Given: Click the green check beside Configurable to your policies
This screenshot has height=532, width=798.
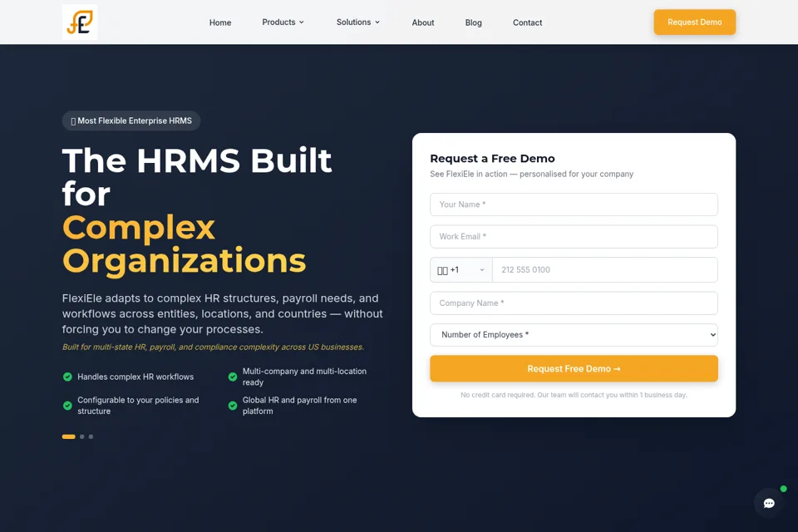Looking at the screenshot, I should click(67, 406).
